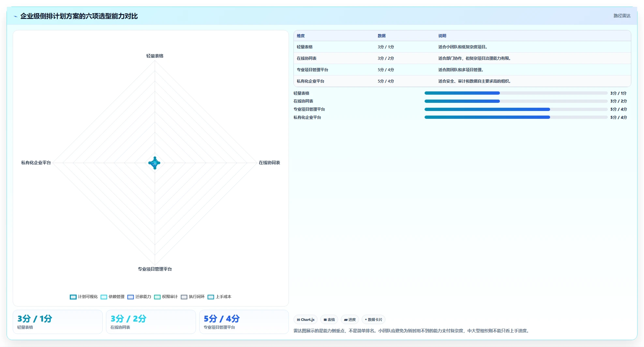Viewport: 644px width, 347px height.
Task: Toggle the 迁移能力 legend swatch
Action: (130, 297)
